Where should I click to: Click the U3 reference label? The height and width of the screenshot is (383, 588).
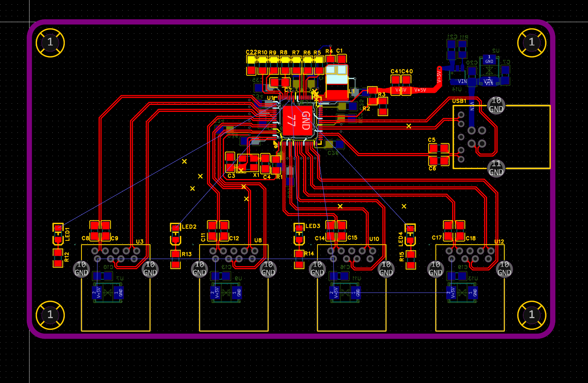[140, 242]
